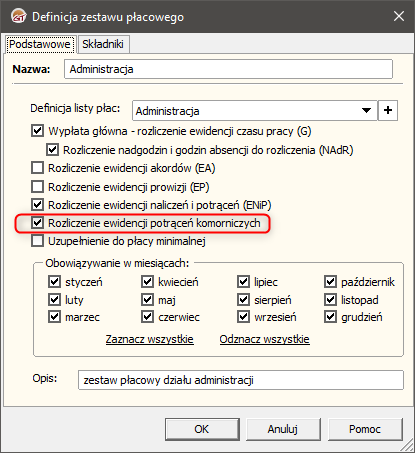Enable Uzupełnienie do płacy minimalnej
This screenshot has height=453, width=415.
coord(37,241)
